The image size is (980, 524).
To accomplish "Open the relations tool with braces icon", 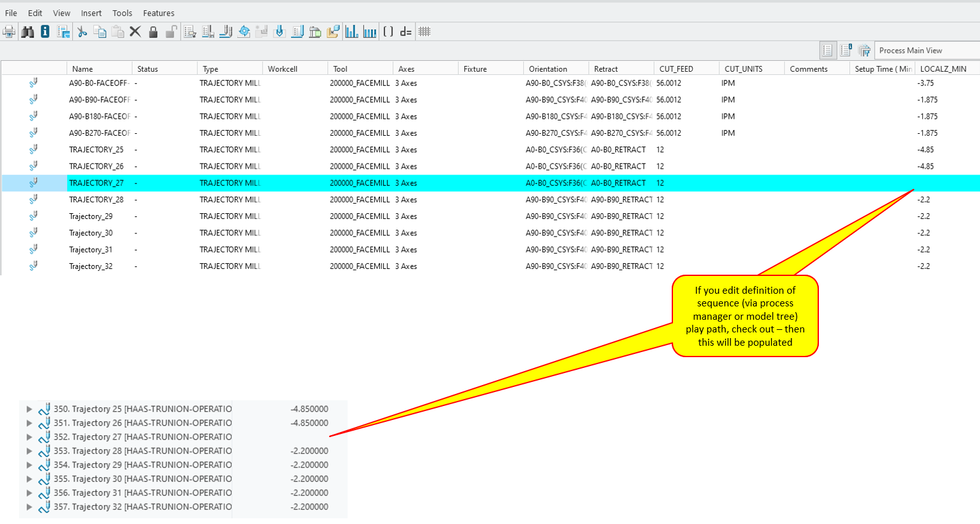I will coord(388,31).
